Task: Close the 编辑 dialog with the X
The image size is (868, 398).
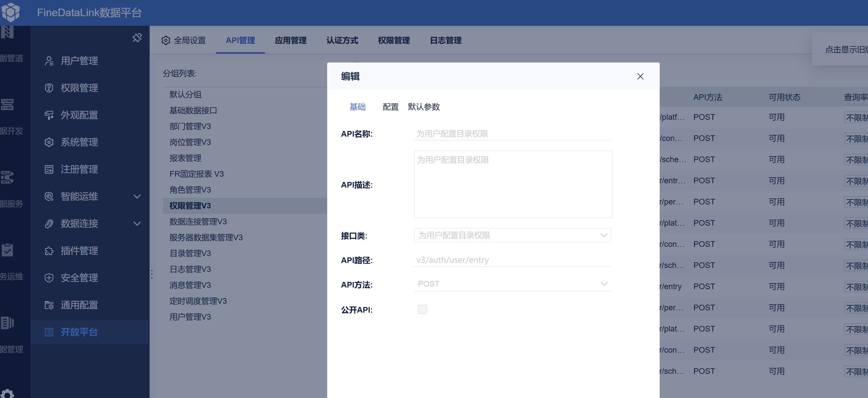Action: (640, 76)
